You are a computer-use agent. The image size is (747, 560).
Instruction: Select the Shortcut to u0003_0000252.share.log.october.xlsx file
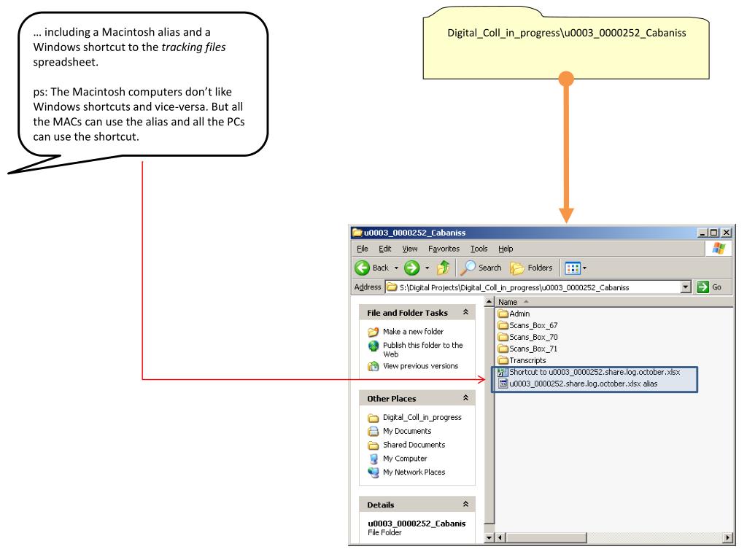click(589, 372)
